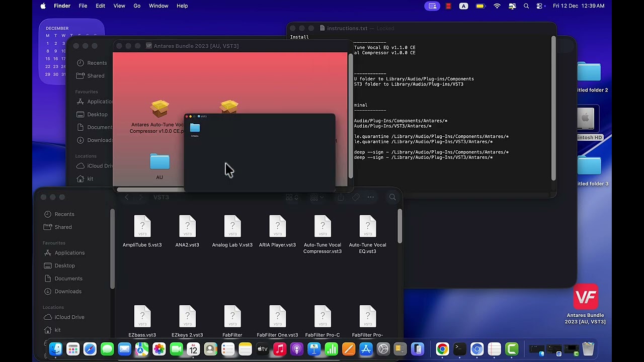Viewport: 644px width, 362px height.
Task: Click the battery status icon
Action: pos(480,6)
